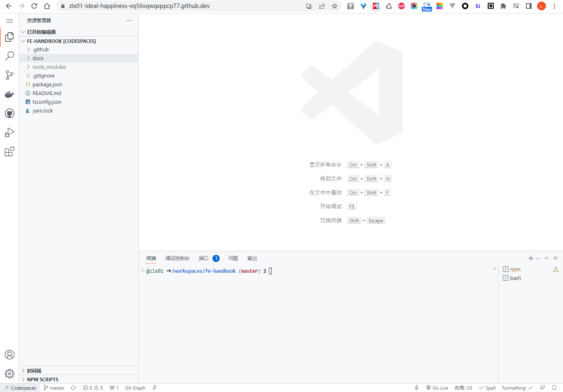Screen dimensions: 563x392
Task: Open the README.md file
Action: point(79,93)
